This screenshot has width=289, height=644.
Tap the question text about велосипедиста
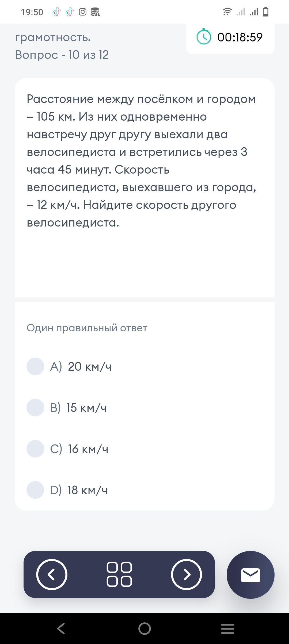(141, 160)
